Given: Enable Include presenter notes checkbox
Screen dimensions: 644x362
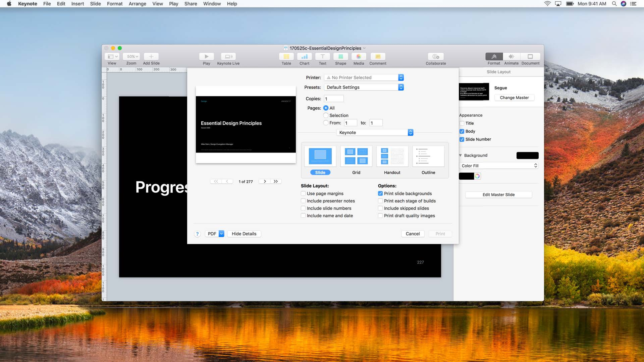Looking at the screenshot, I should point(303,201).
